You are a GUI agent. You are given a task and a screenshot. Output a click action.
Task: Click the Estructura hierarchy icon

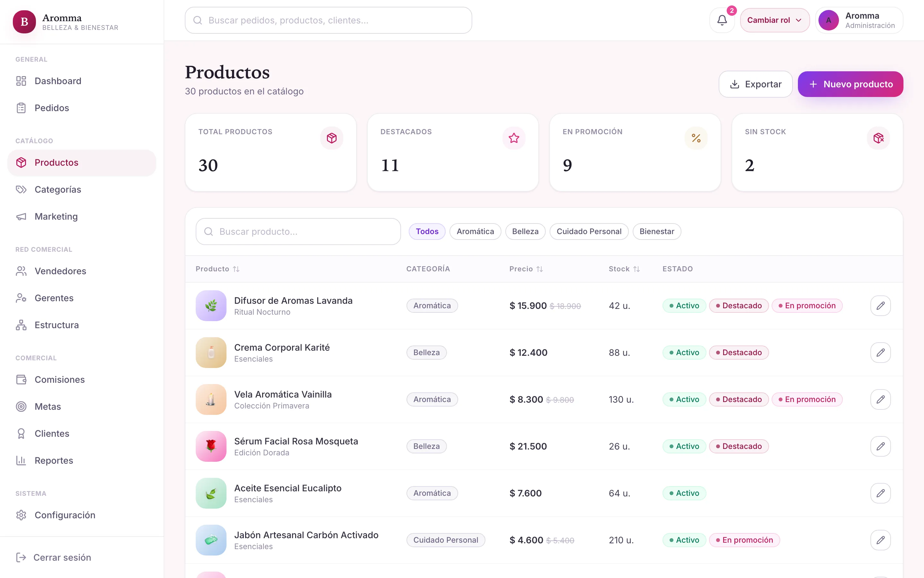click(x=21, y=325)
